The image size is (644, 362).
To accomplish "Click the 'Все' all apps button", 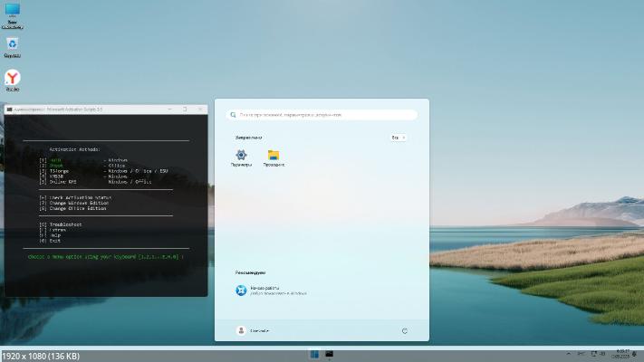I will pyautogui.click(x=398, y=138).
